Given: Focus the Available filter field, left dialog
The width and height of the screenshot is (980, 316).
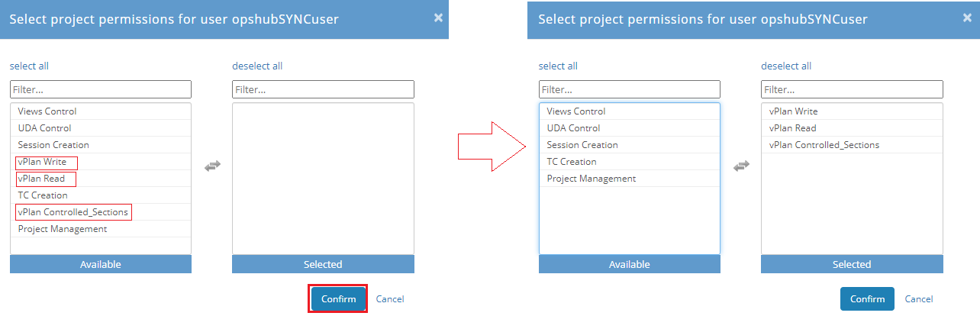Looking at the screenshot, I should [101, 89].
